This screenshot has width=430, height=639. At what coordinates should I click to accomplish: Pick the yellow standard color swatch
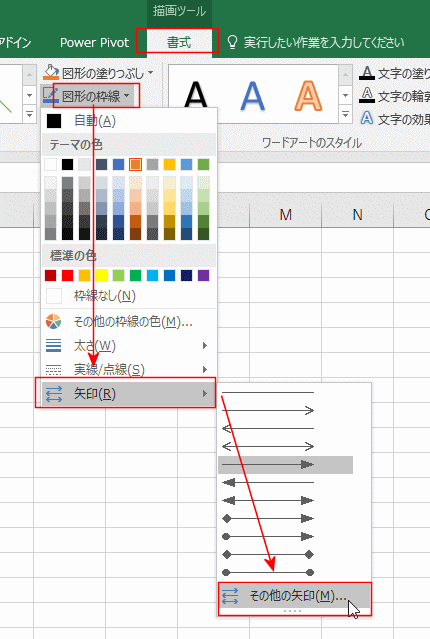(x=101, y=275)
